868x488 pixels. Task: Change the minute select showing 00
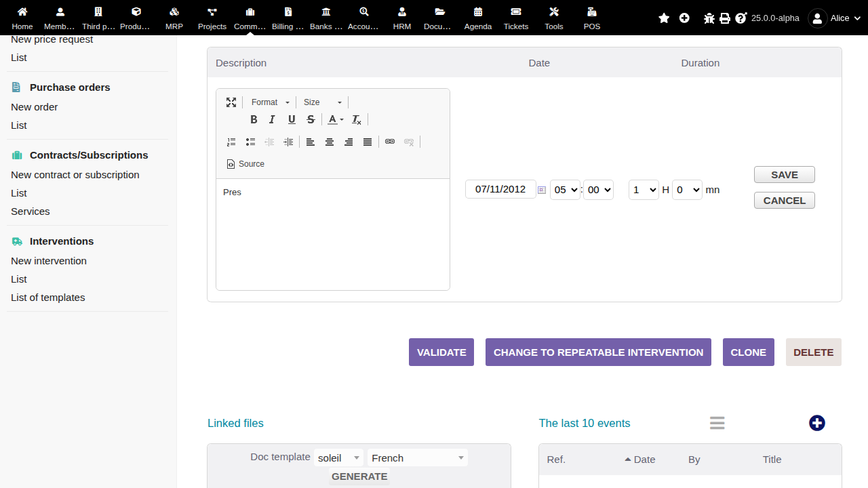(x=598, y=190)
